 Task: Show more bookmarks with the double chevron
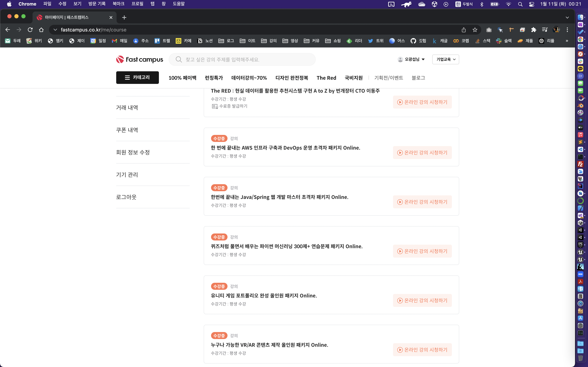click(x=567, y=41)
